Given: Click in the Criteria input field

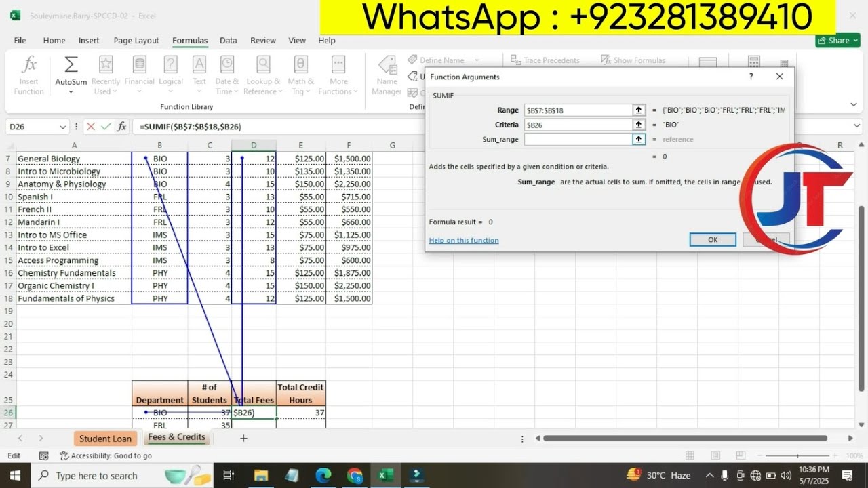Looking at the screenshot, I should (x=578, y=125).
